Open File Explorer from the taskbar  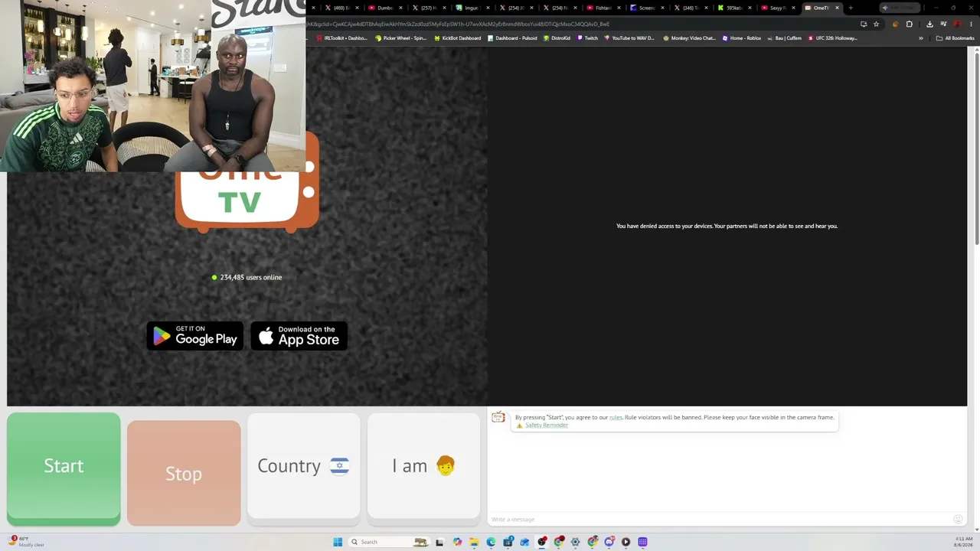[474, 542]
